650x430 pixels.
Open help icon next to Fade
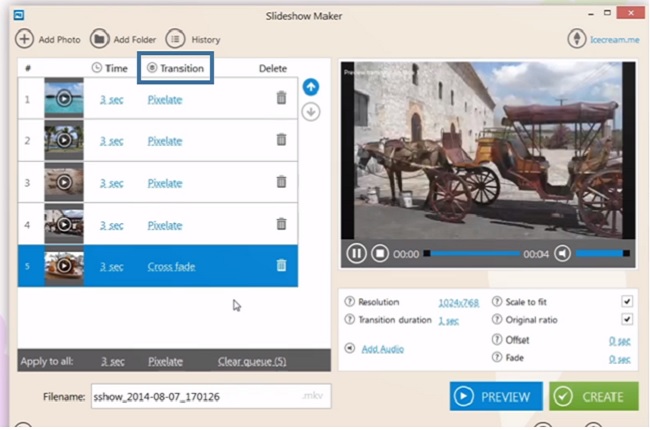497,357
